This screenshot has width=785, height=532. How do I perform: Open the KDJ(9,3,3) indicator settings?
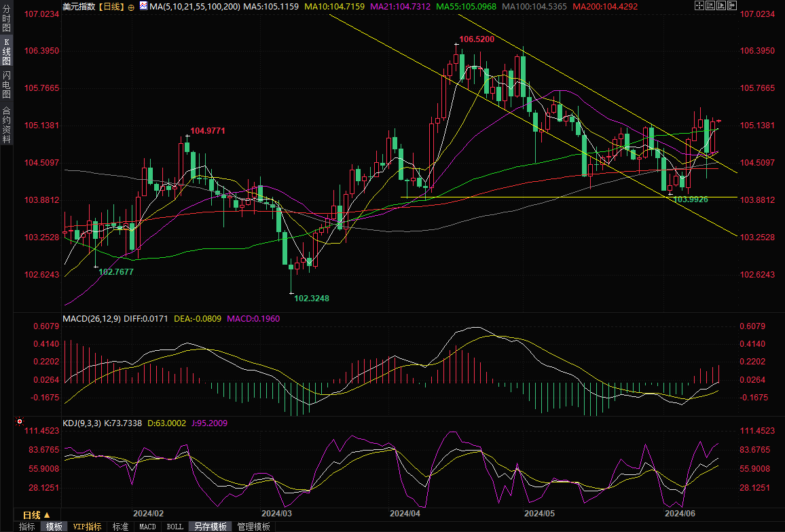click(x=82, y=423)
